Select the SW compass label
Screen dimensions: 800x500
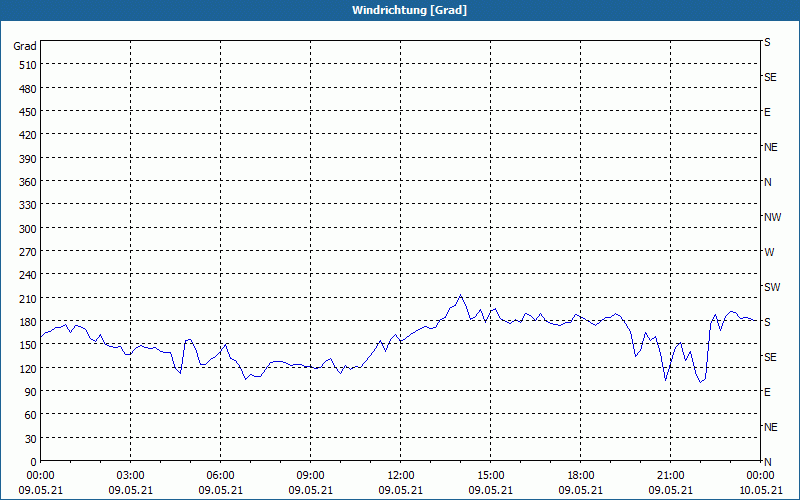click(x=772, y=287)
